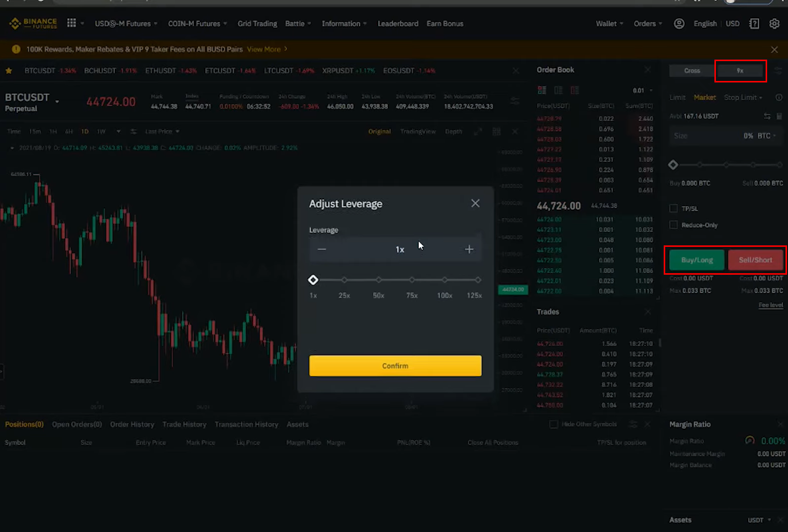
Task: Click the transfer funds arrows icon
Action: pyautogui.click(x=767, y=116)
